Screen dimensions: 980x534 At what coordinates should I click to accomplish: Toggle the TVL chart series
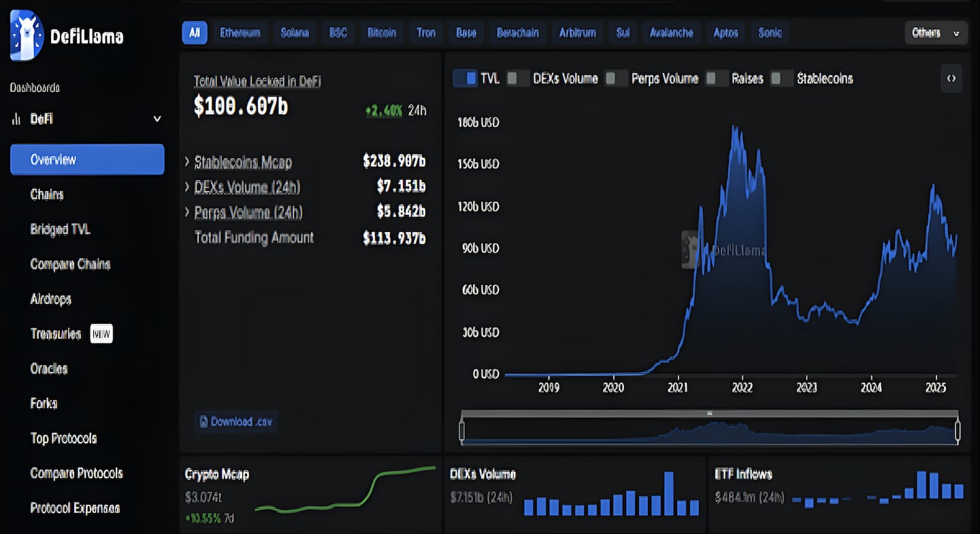465,78
